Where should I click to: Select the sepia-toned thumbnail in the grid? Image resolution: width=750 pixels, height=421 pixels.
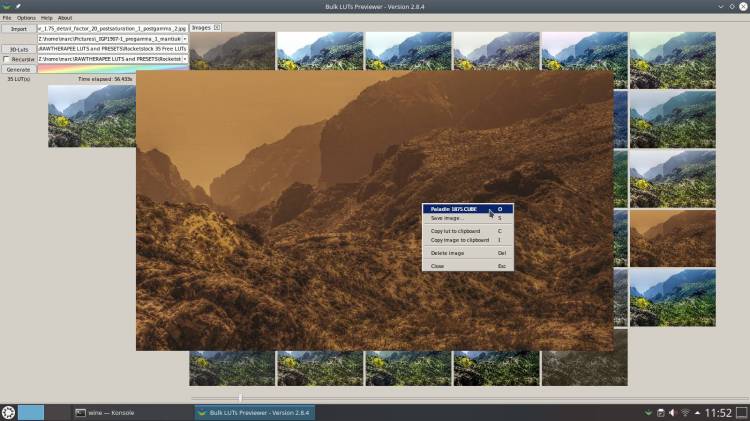click(673, 238)
